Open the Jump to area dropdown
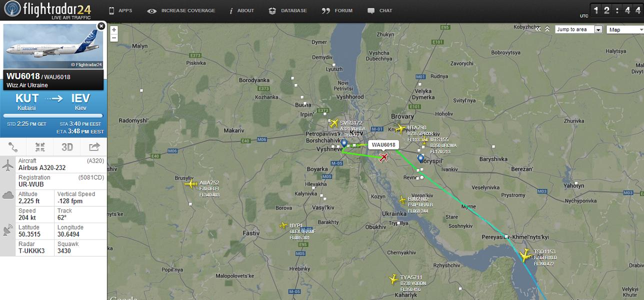 click(578, 29)
